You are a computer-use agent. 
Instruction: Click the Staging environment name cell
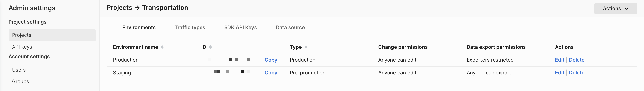click(x=122, y=73)
